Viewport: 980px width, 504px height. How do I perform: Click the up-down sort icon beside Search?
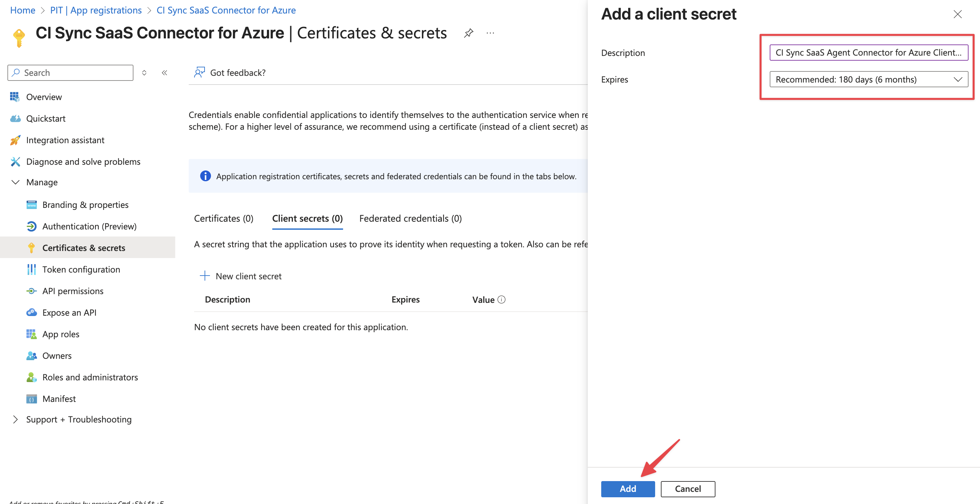tap(144, 73)
